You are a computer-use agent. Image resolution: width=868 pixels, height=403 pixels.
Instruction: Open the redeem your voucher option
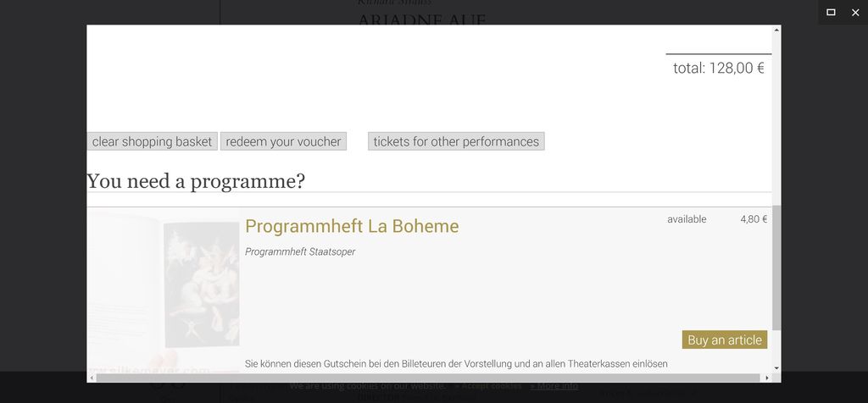(x=283, y=141)
